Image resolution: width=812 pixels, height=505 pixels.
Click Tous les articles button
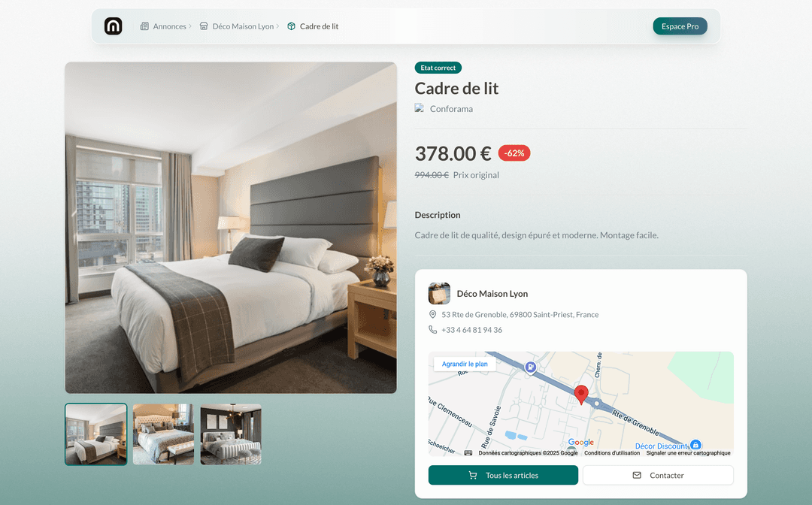tap(503, 475)
